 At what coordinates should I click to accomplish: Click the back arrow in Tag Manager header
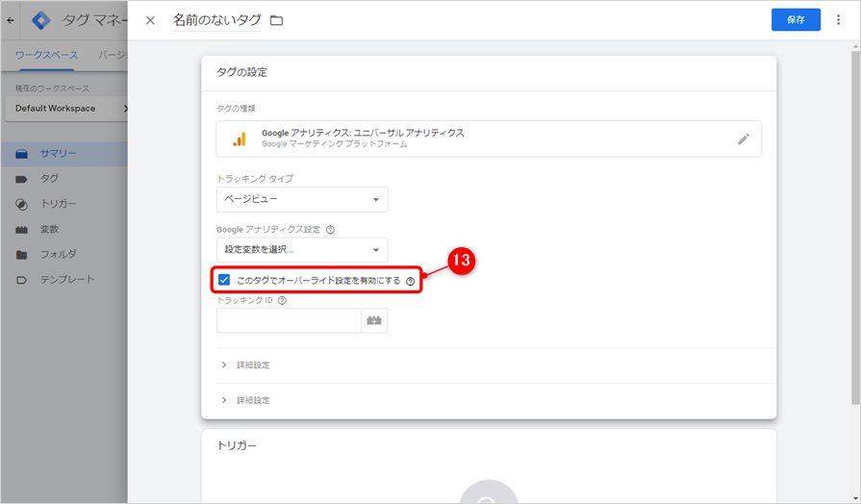click(11, 20)
